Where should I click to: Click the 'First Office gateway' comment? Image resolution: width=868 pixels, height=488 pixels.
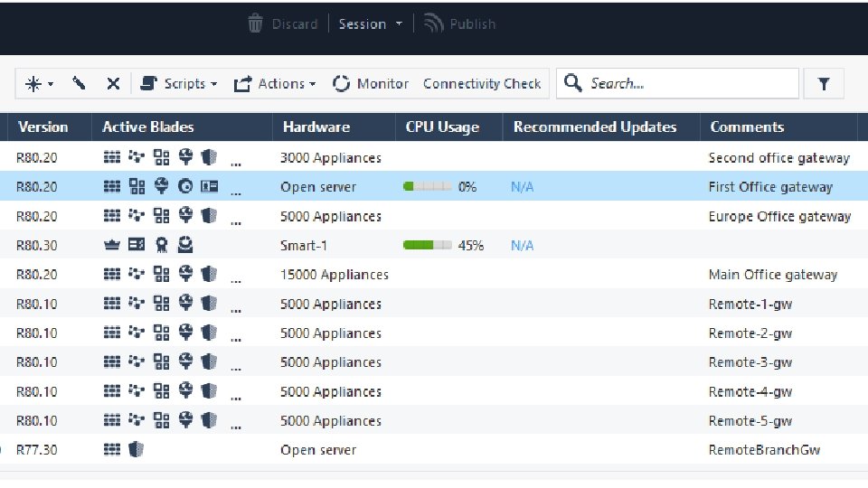(770, 187)
